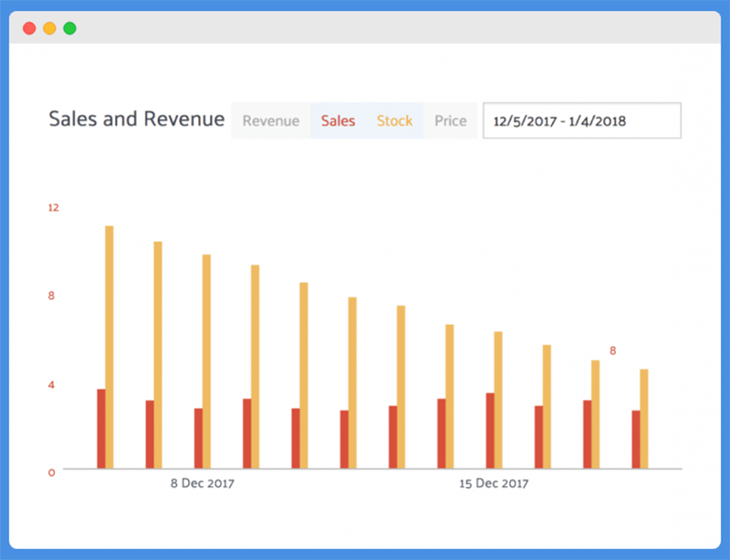This screenshot has width=730, height=560.
Task: Click the yellow minimize window button
Action: pyautogui.click(x=49, y=28)
